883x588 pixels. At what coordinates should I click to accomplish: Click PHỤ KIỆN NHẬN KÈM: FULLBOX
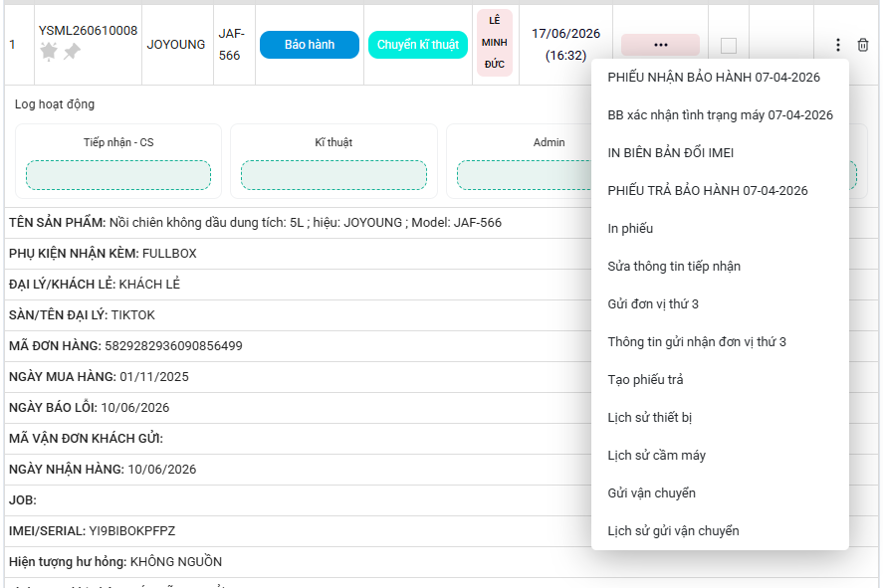pos(103,253)
